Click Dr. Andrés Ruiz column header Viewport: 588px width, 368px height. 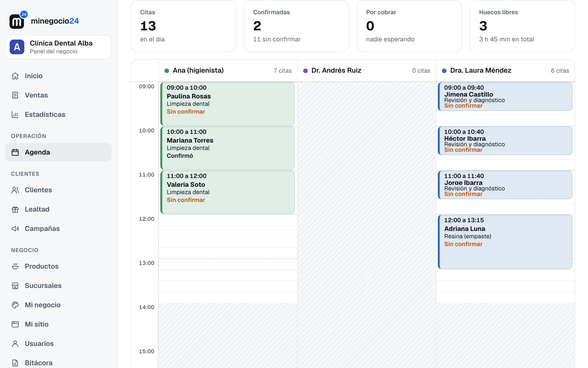coord(367,71)
